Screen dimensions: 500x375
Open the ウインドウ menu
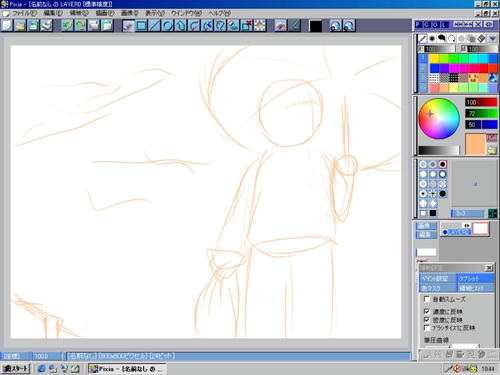click(186, 13)
